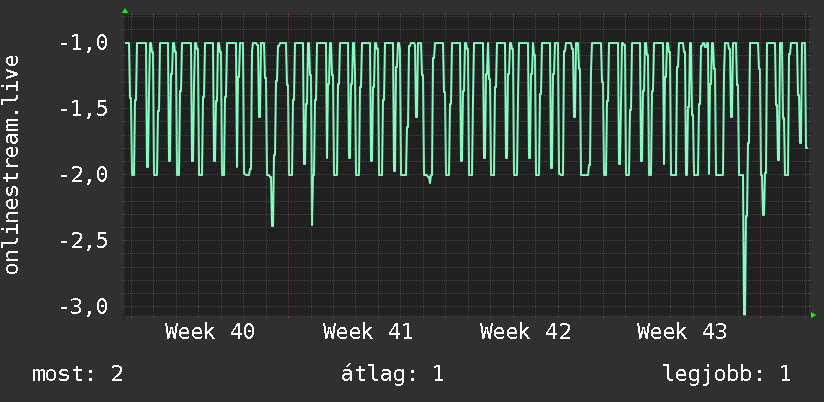Select the Week 43 axis label
Screen dimensions: 824x402
pos(682,332)
